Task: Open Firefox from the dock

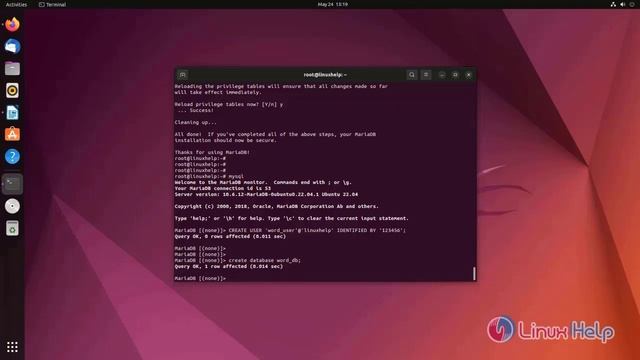Action: [x=12, y=24]
